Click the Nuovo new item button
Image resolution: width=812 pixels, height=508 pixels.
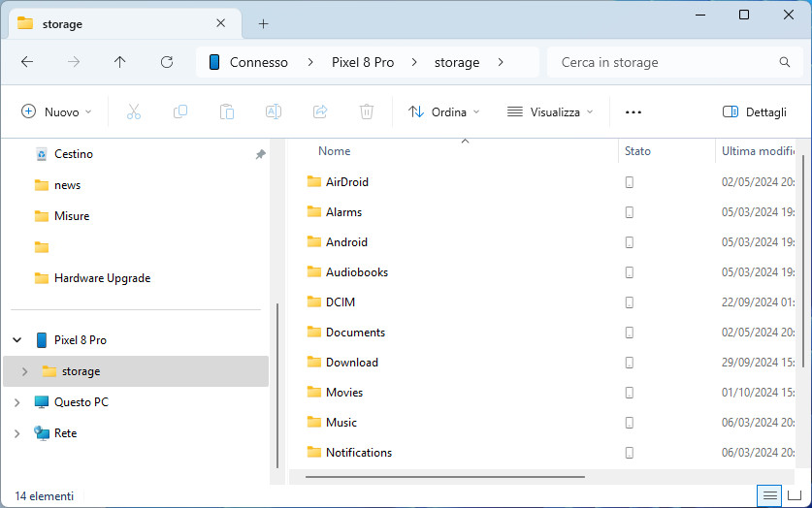point(56,111)
